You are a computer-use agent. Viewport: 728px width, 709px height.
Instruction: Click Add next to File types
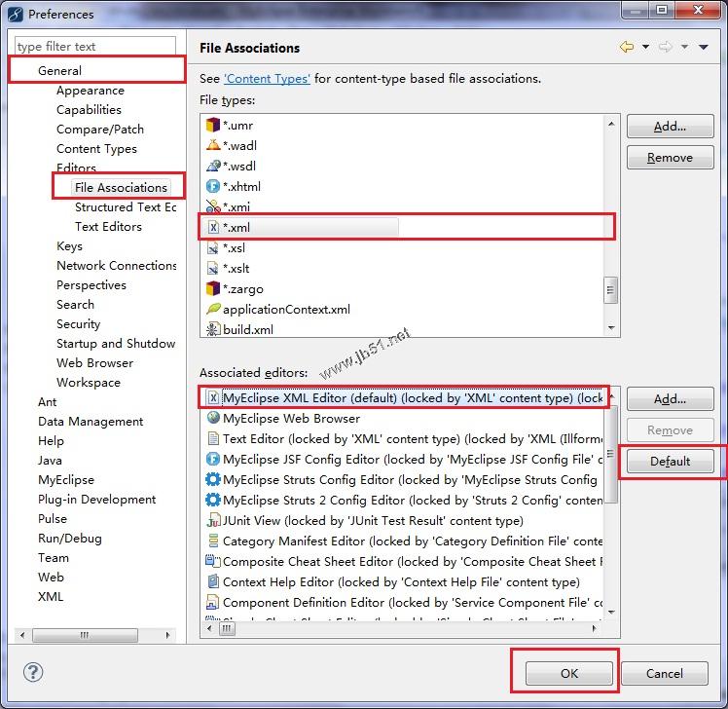[670, 126]
